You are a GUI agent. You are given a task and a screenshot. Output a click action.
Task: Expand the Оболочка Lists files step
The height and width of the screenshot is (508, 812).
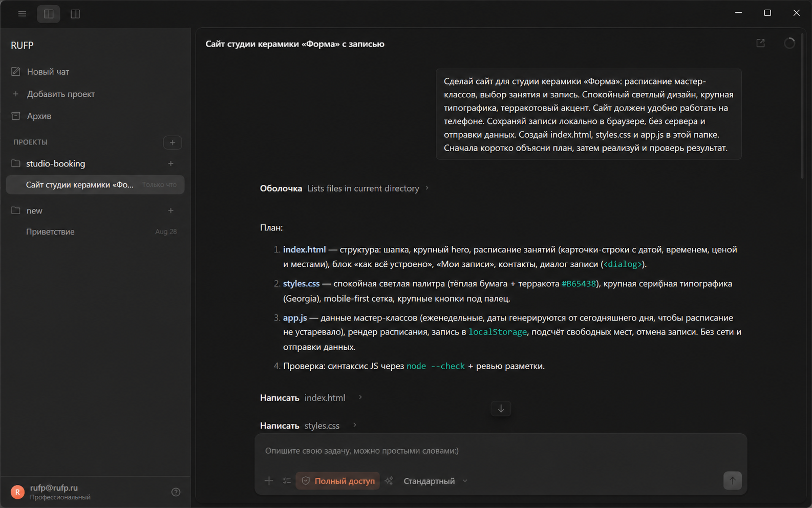[x=345, y=188]
